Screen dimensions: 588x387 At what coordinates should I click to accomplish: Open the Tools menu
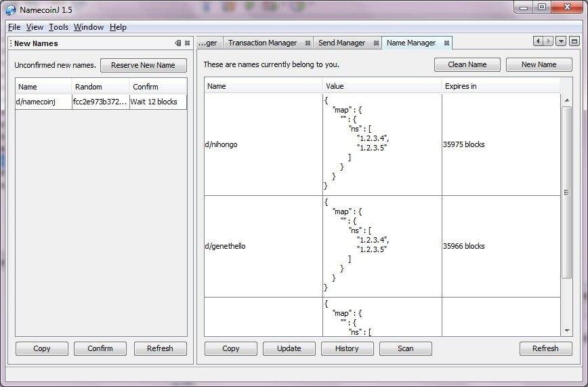(58, 27)
